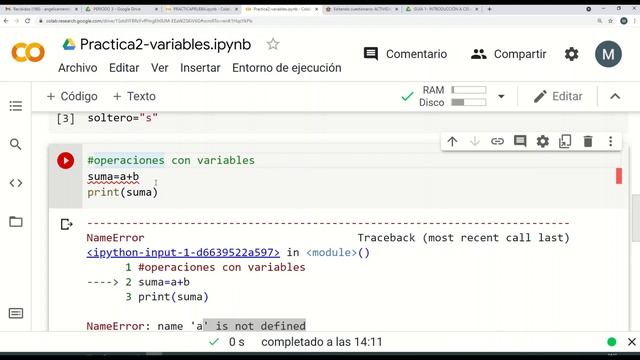
Task: Open the command palette sidebar icon
Action: point(16,313)
